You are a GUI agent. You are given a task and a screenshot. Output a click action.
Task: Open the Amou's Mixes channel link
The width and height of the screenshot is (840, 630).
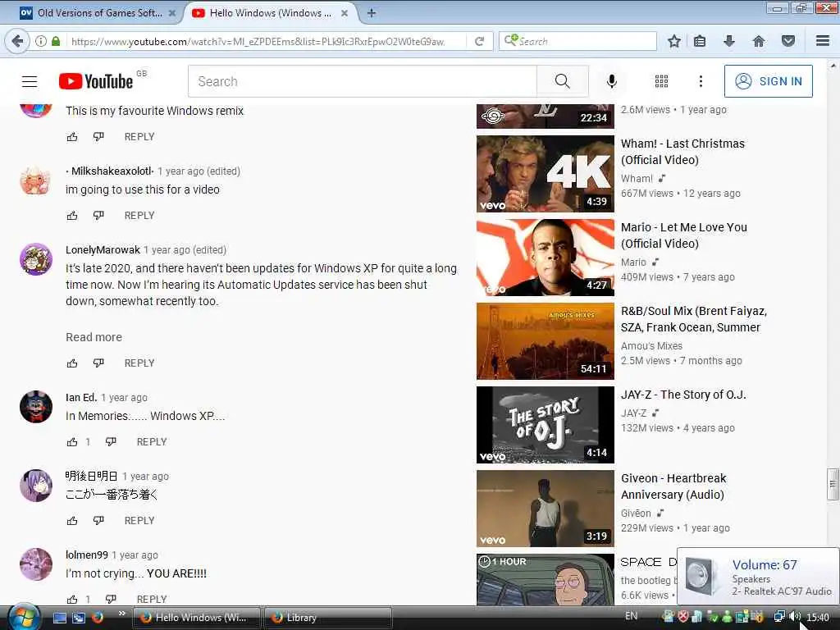coord(651,346)
